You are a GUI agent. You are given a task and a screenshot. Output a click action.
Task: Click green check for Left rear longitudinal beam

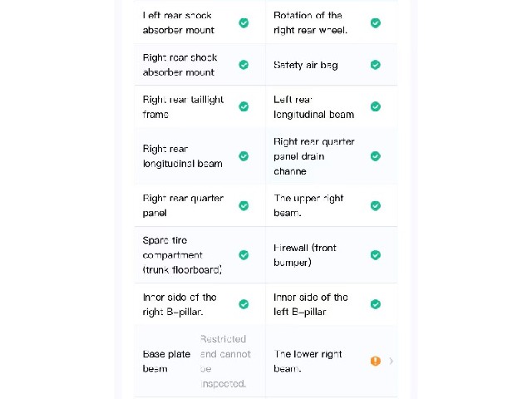[375, 106]
